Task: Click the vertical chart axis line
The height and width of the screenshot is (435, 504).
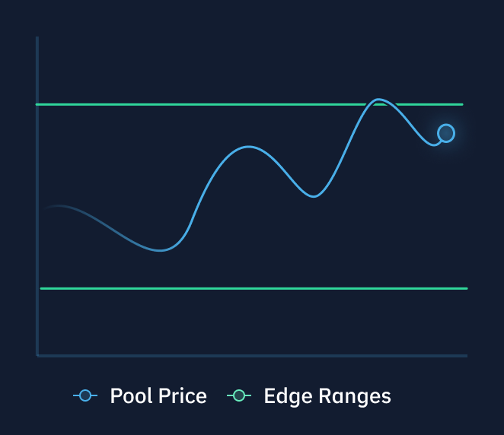Action: (37, 196)
